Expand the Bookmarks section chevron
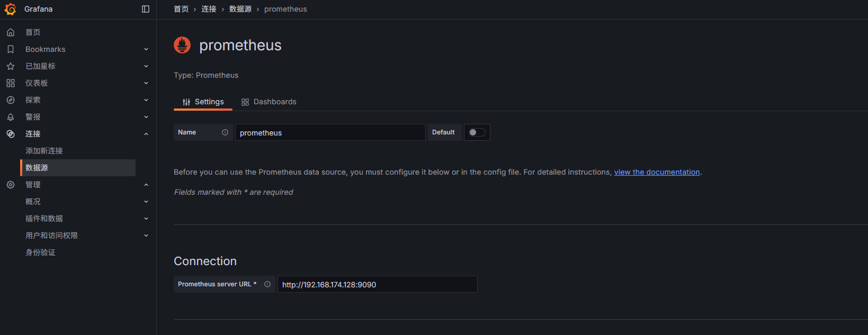 (x=146, y=49)
